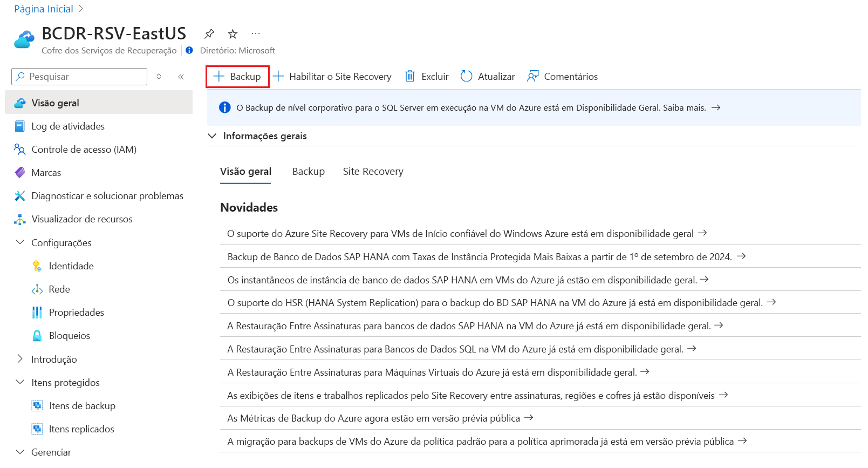Pin the BCDR-RSV-EastUS vault to dashboard
This screenshot has height=468, width=868.
click(x=209, y=34)
